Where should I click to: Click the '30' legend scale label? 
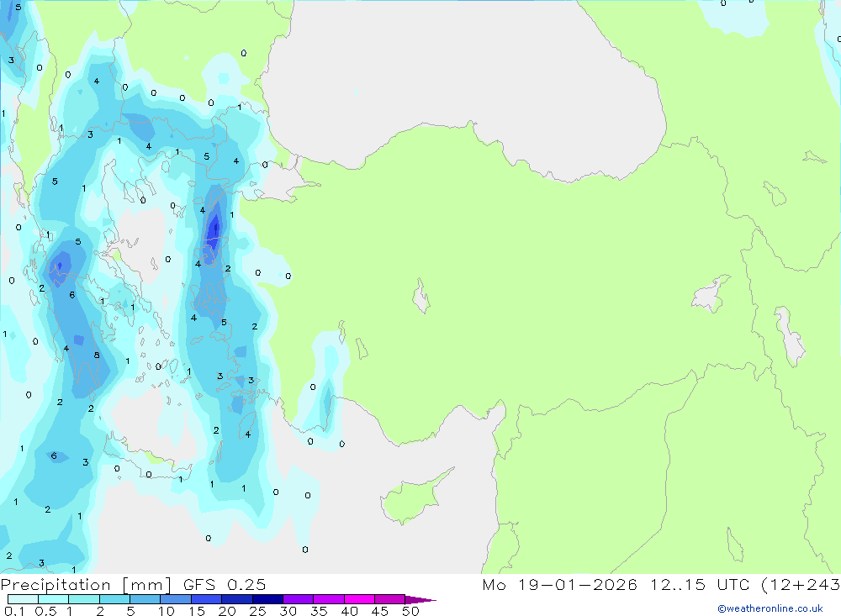288,611
